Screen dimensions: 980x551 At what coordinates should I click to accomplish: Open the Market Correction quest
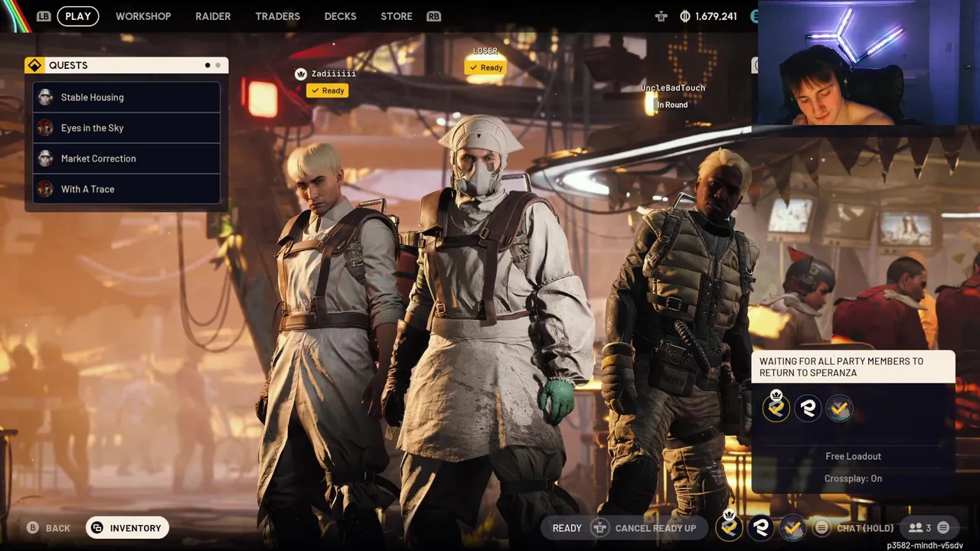[127, 158]
